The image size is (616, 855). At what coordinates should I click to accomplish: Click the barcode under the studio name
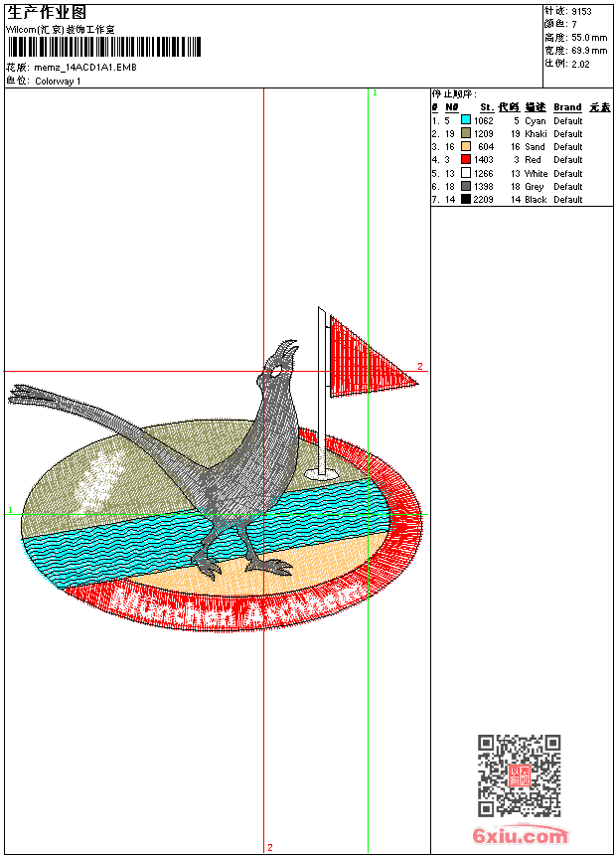pyautogui.click(x=104, y=47)
